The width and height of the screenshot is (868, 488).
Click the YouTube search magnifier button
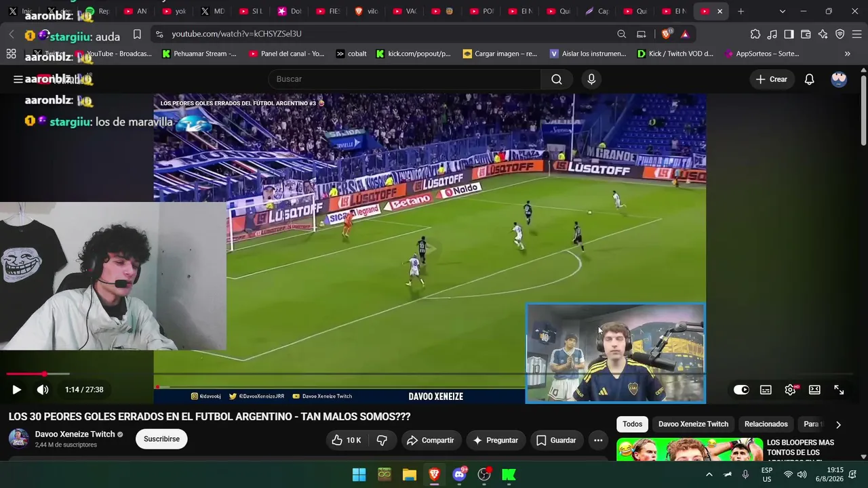[557, 79]
